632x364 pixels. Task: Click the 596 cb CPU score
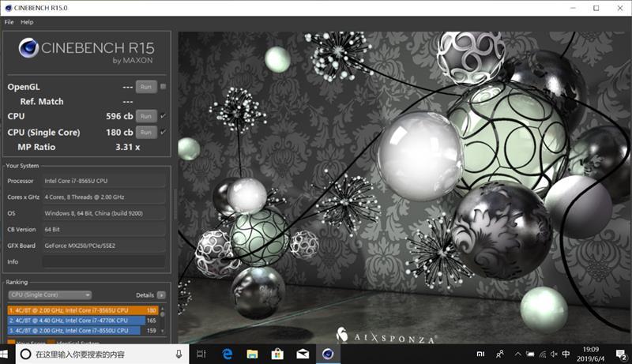[x=119, y=116]
